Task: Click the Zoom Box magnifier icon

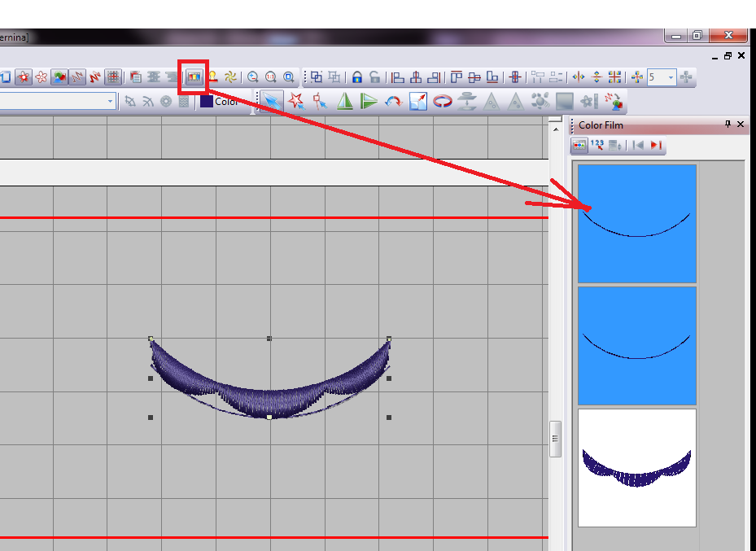Action: [x=289, y=77]
